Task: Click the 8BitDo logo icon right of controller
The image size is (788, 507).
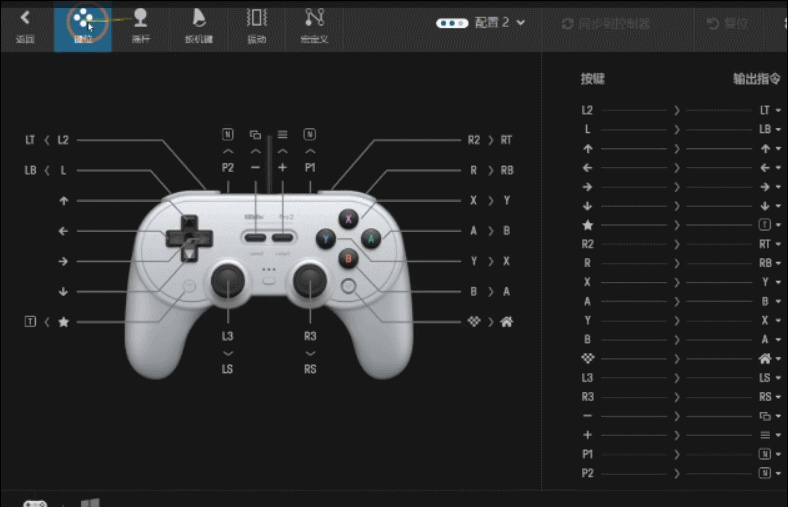Action: point(474,322)
